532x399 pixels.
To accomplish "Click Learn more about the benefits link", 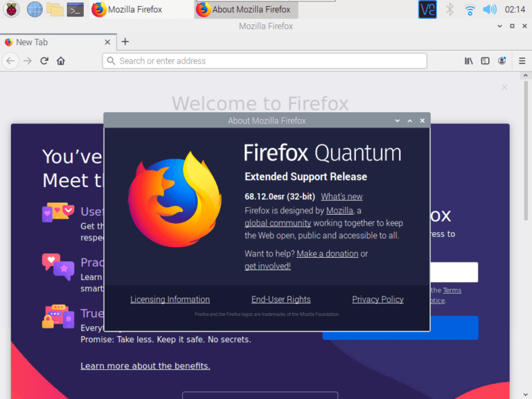I will tap(145, 366).
